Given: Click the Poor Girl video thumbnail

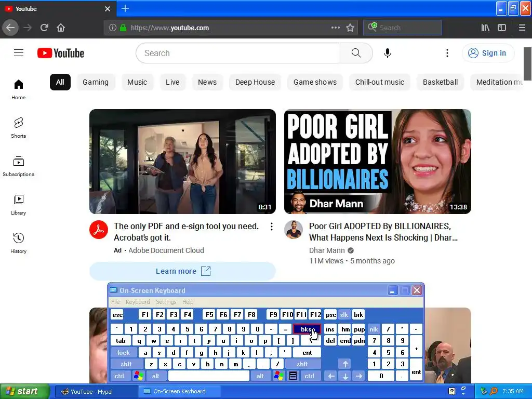Looking at the screenshot, I should (378, 162).
